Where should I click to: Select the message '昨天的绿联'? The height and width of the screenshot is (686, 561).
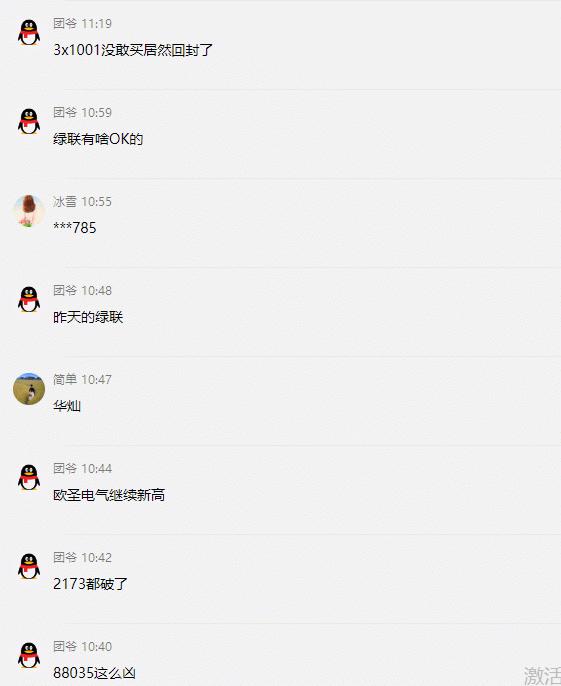click(88, 317)
